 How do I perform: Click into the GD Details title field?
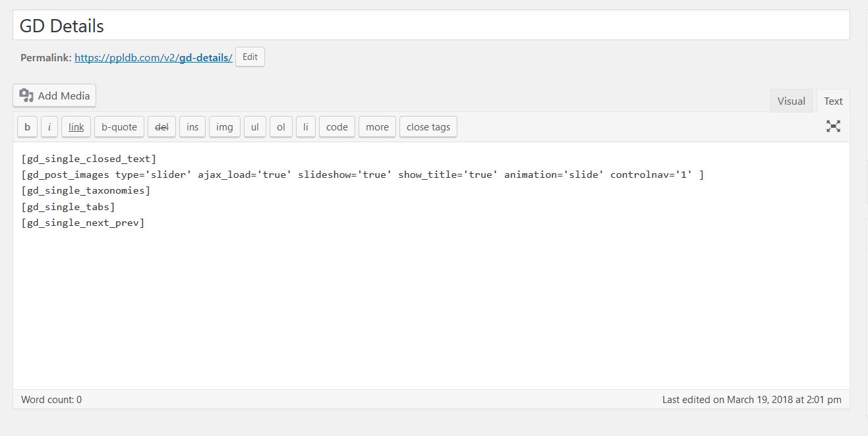click(x=431, y=26)
